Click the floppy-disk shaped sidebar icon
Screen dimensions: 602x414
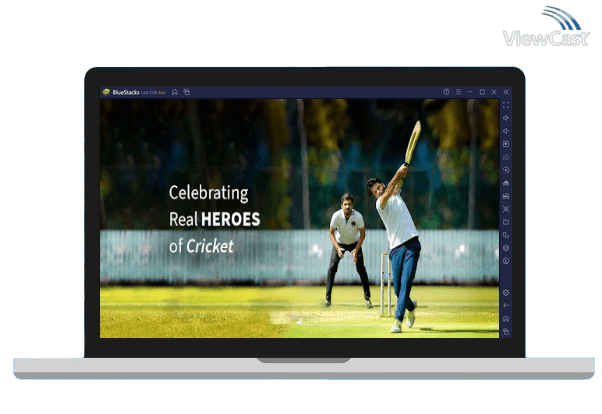[x=506, y=196]
